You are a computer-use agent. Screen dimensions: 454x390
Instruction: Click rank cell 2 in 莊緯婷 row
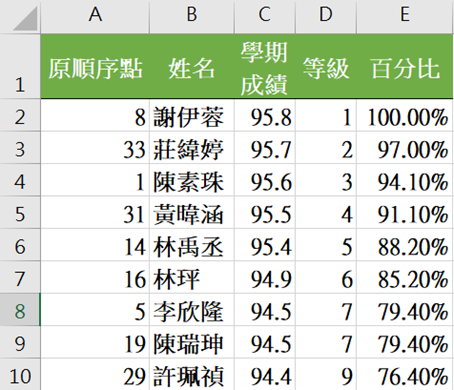tap(326, 147)
